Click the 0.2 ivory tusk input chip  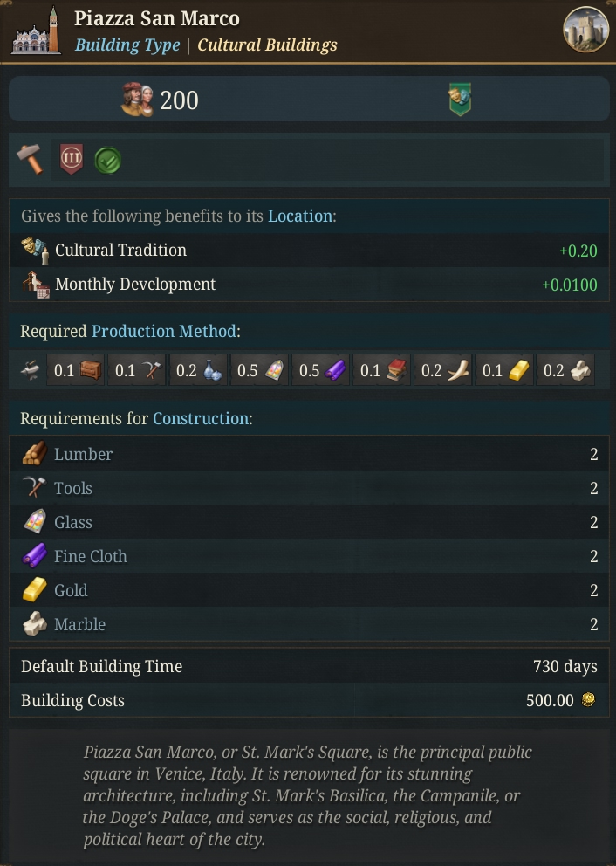(x=442, y=370)
